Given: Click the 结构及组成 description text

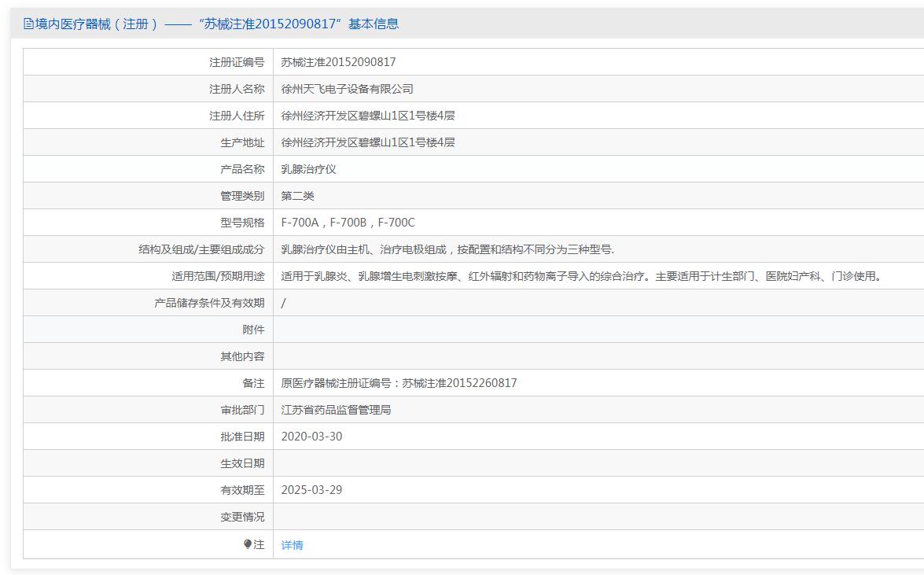Looking at the screenshot, I should (447, 249).
